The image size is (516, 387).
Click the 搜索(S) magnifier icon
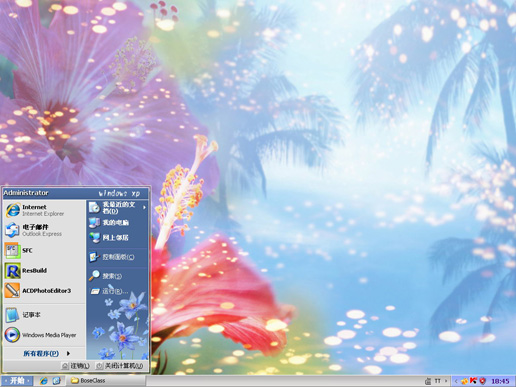[94, 276]
